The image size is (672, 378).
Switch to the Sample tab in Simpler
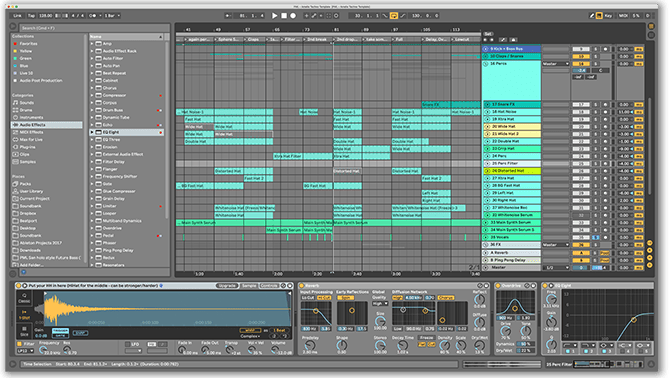(249, 285)
